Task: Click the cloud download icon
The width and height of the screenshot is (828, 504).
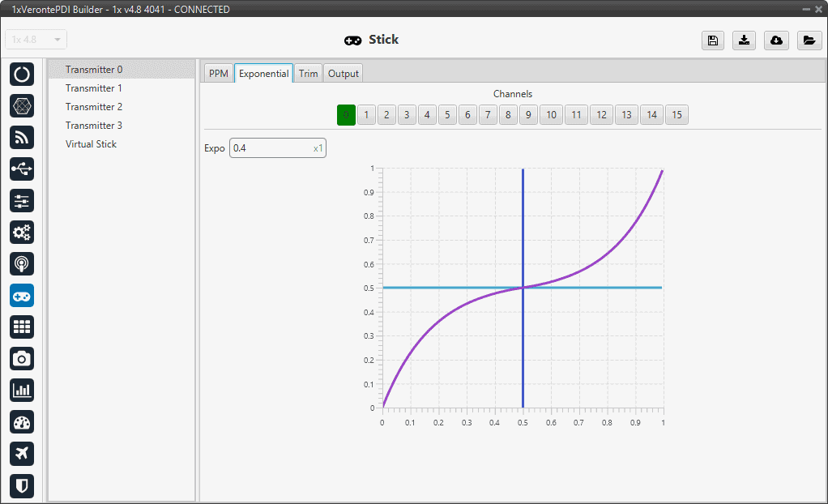Action: click(x=776, y=41)
